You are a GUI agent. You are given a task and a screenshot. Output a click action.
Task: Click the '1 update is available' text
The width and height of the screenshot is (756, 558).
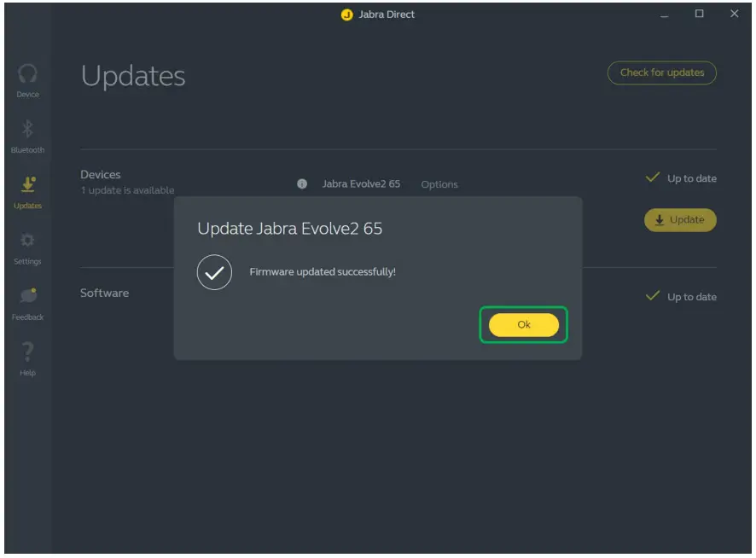tap(127, 190)
